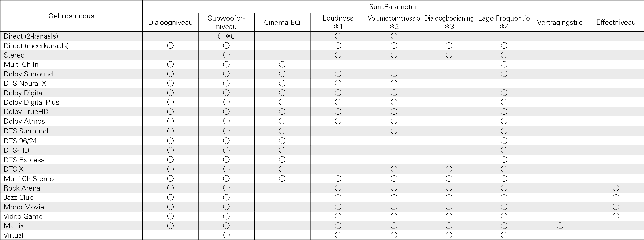The width and height of the screenshot is (644, 240).
Task: Click the Virtual row Subwoofer-niveau circle
Action: pyautogui.click(x=226, y=235)
